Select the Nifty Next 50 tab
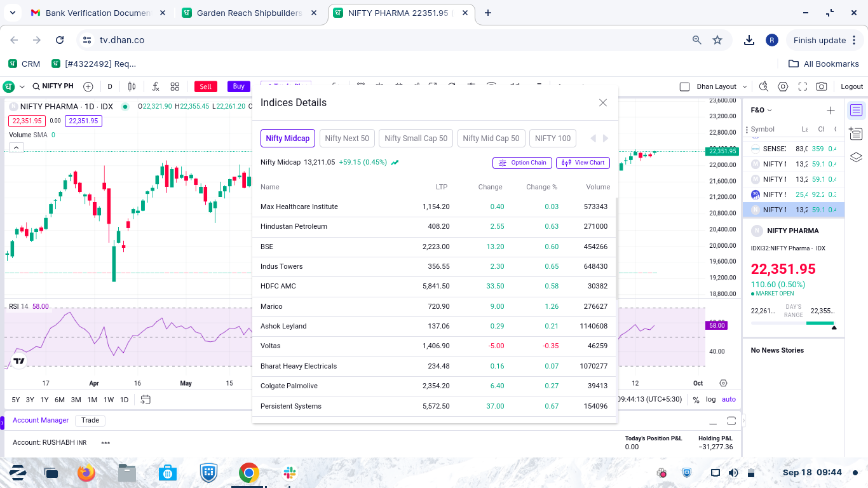The width and height of the screenshot is (868, 488). (x=347, y=139)
